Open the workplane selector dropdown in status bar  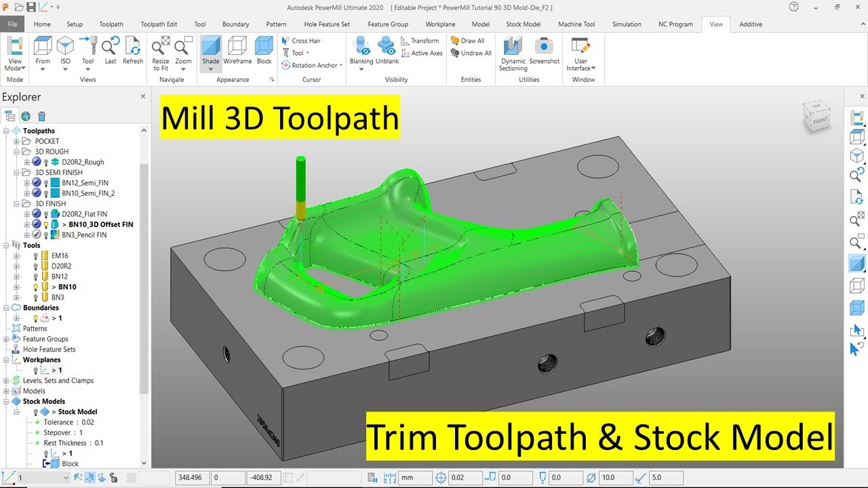tap(65, 478)
